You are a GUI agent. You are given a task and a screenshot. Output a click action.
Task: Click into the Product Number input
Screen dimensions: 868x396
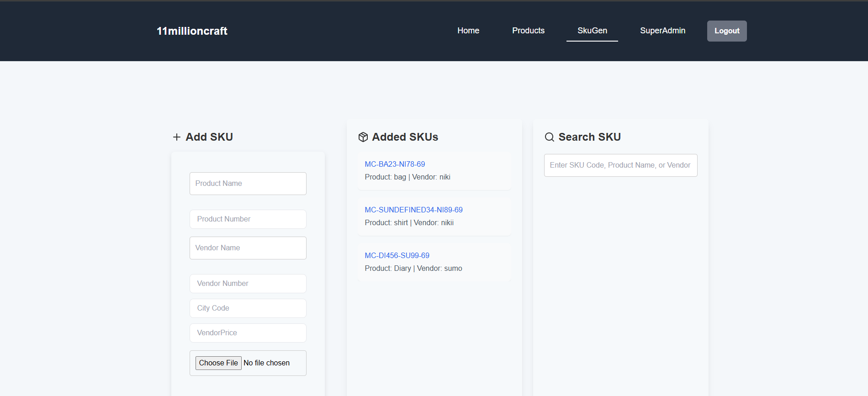pyautogui.click(x=248, y=219)
